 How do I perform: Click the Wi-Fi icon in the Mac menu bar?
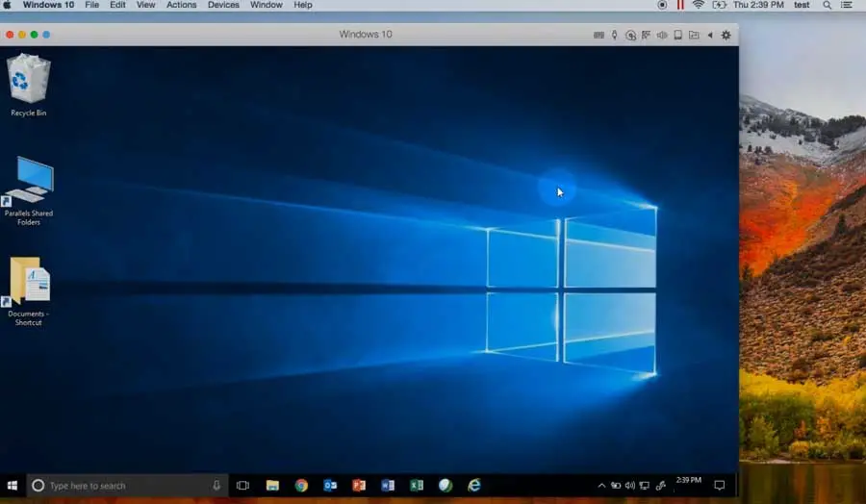coord(699,5)
